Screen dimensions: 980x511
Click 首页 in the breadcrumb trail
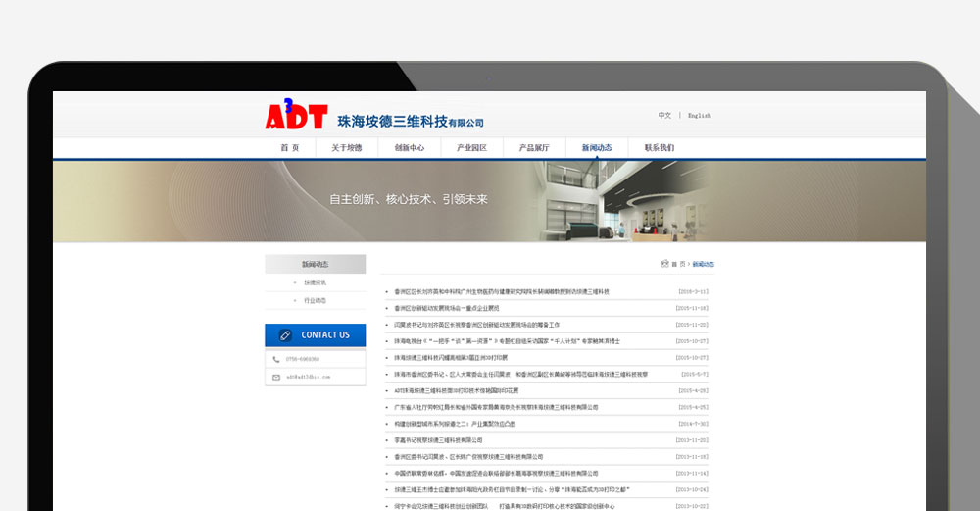pos(678,264)
